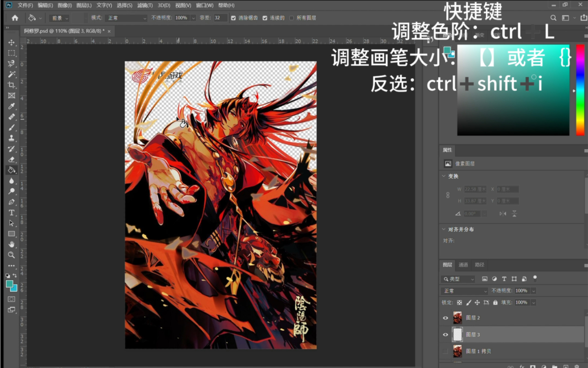Screen dimensions: 588x368
Task: Open the 图像(I) menu
Action: tap(65, 5)
